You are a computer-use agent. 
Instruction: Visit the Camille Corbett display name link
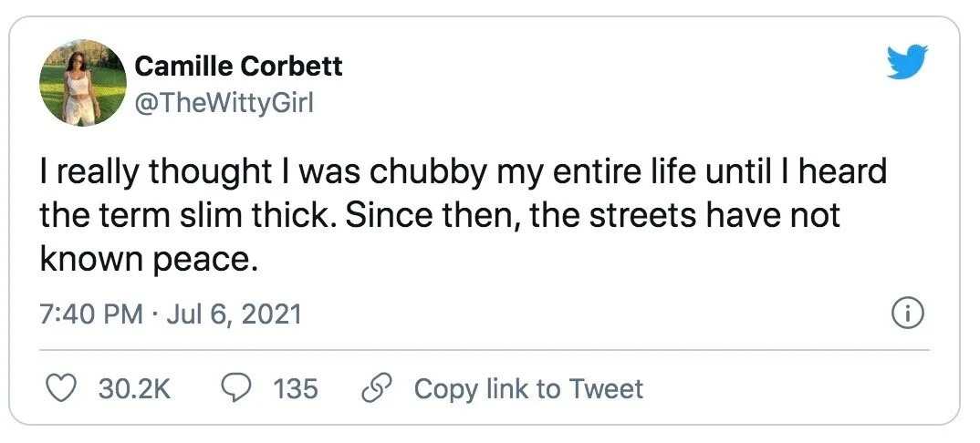(238, 66)
